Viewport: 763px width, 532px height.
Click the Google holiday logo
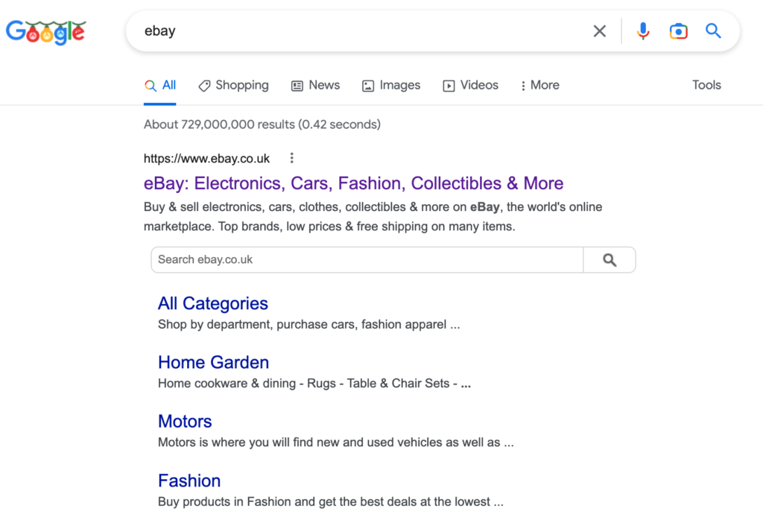click(x=45, y=31)
